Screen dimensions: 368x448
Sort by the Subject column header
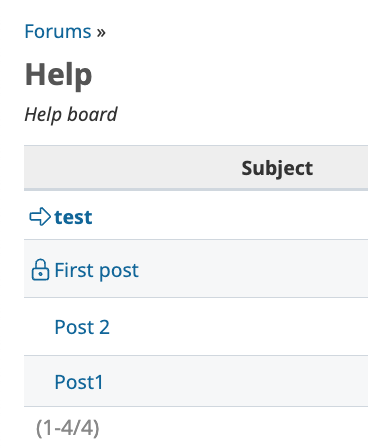pyautogui.click(x=277, y=168)
